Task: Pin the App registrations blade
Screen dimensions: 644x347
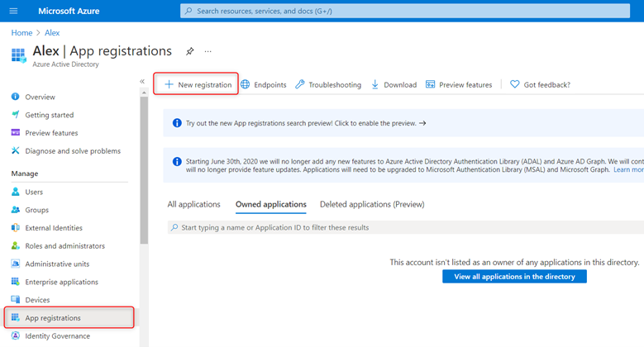Action: [189, 51]
